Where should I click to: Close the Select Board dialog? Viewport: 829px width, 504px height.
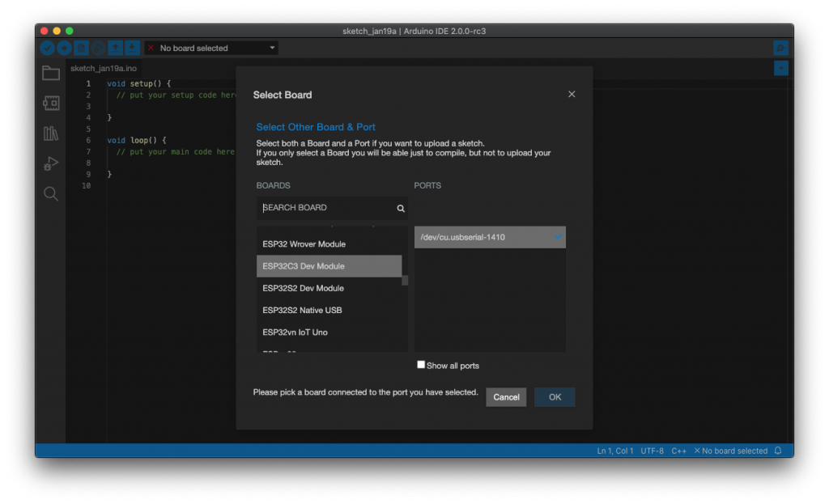pyautogui.click(x=572, y=94)
